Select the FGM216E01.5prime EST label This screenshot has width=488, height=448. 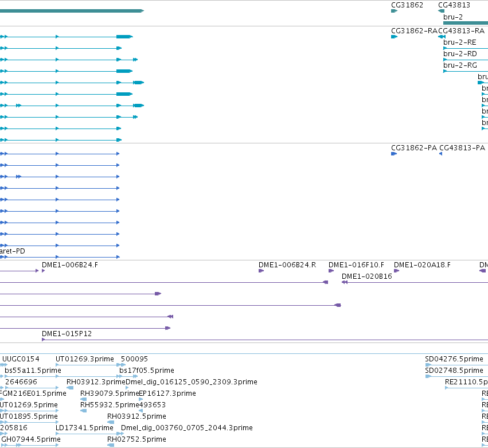tap(33, 394)
